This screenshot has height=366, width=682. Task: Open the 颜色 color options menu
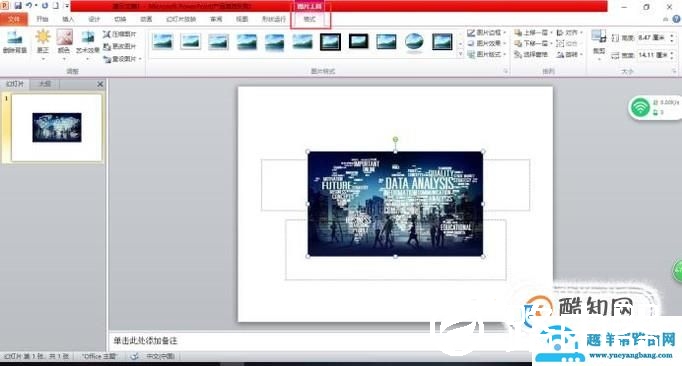(x=64, y=44)
